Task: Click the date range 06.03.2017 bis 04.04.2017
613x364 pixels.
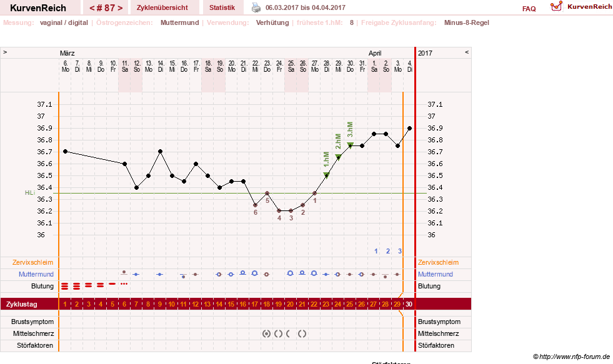Action: (306, 7)
